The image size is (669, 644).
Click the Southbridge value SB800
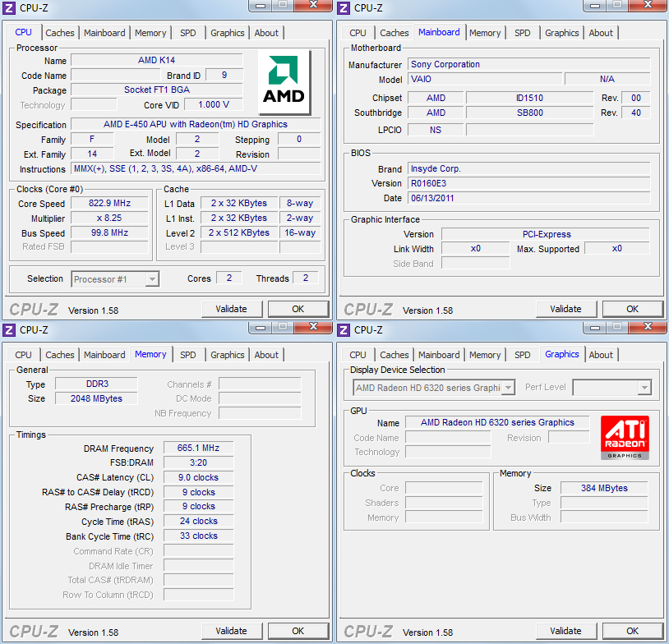pos(529,113)
